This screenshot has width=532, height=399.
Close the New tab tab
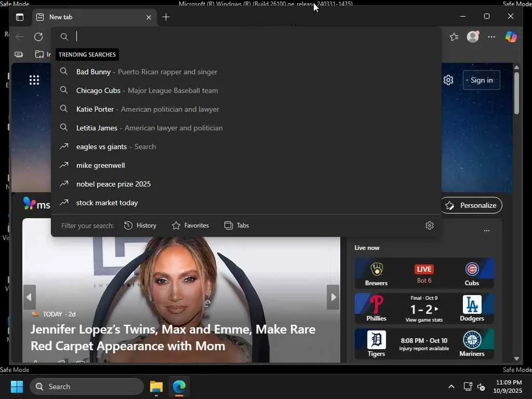pos(149,17)
